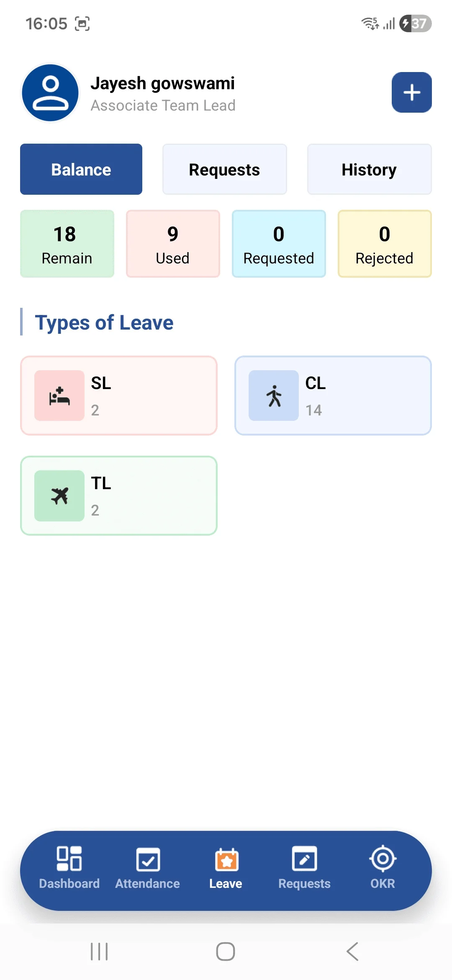Switch to the Balance tab
This screenshot has height=980, width=452.
point(81,170)
